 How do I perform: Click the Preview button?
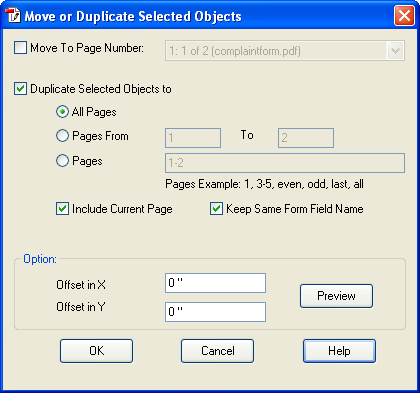(x=336, y=296)
